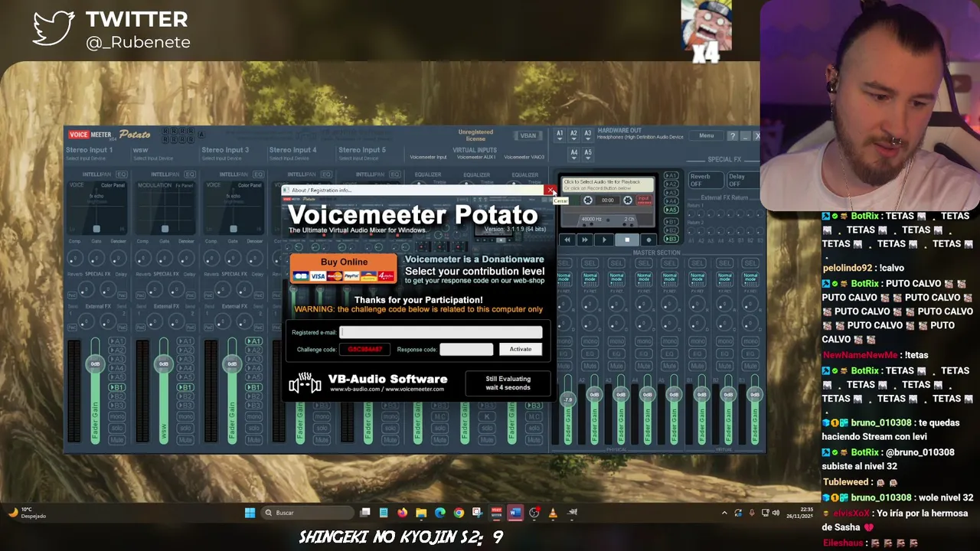The width and height of the screenshot is (980, 551).
Task: Click the cassette input indicator
Action: pyautogui.click(x=643, y=200)
